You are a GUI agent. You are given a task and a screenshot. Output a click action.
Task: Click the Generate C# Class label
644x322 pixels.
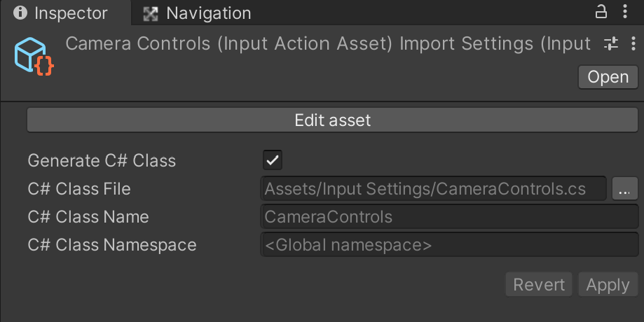point(102,161)
